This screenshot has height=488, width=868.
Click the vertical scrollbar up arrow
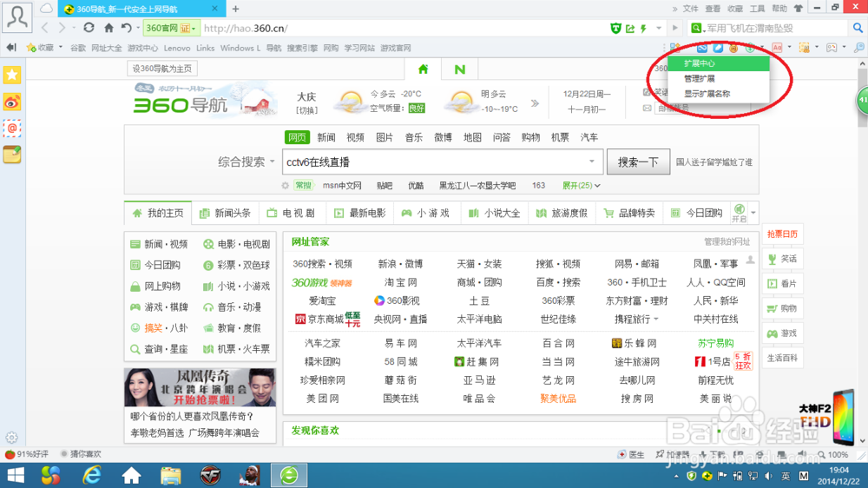pos(863,63)
